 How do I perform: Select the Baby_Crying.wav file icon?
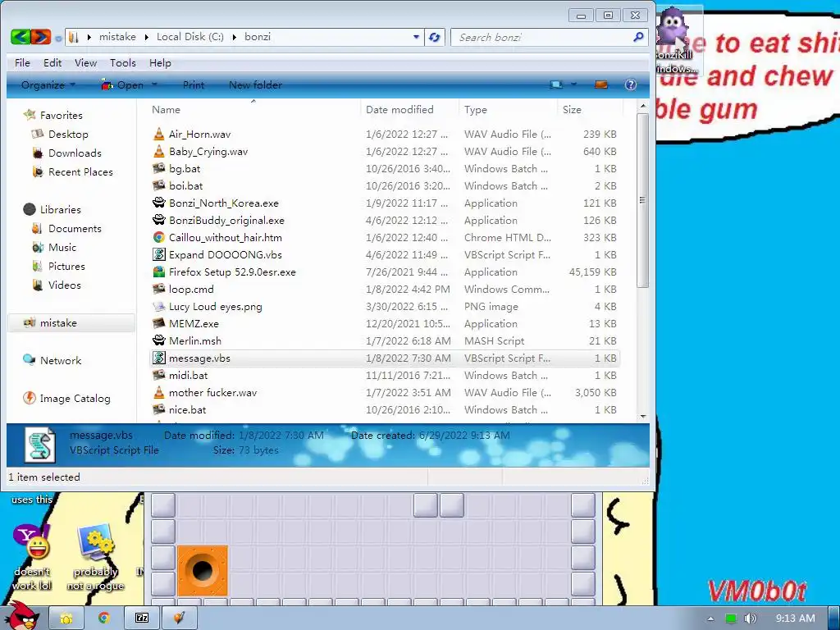tap(158, 151)
